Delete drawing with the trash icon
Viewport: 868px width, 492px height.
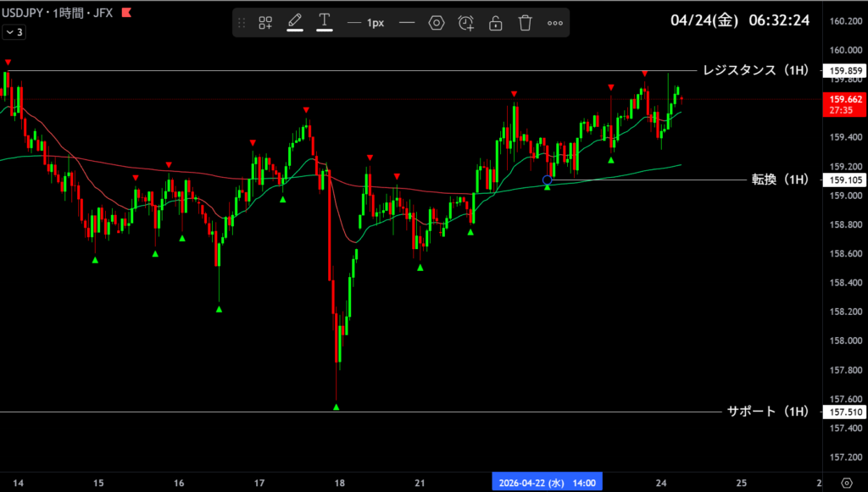[x=526, y=23]
